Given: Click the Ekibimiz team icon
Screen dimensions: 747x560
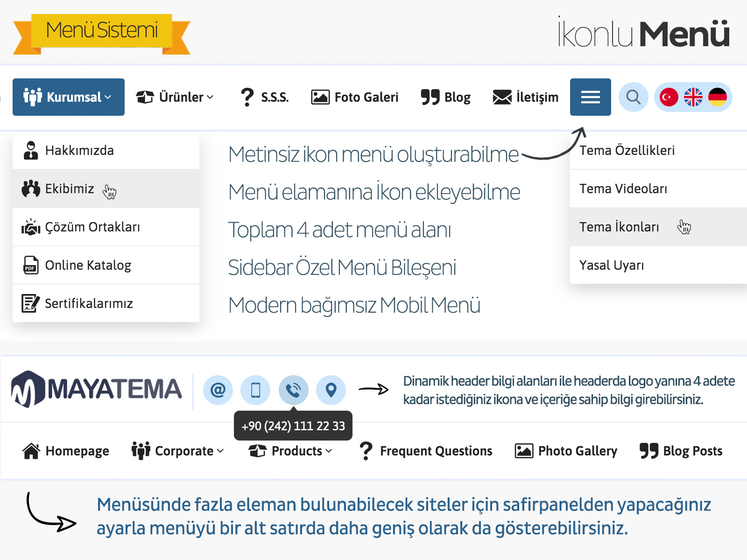Looking at the screenshot, I should [31, 189].
